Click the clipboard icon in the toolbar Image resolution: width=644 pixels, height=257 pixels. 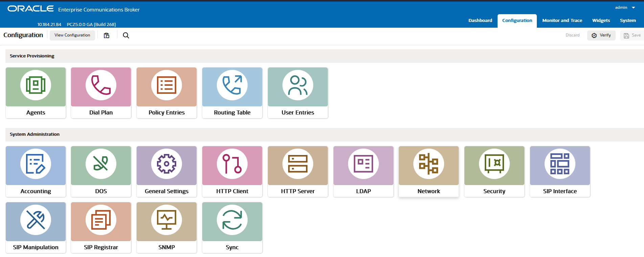107,35
